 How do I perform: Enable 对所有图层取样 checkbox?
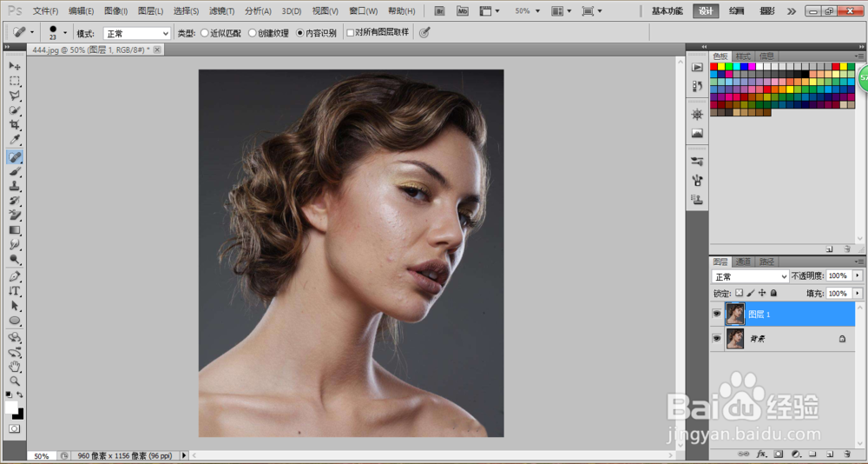pos(350,33)
